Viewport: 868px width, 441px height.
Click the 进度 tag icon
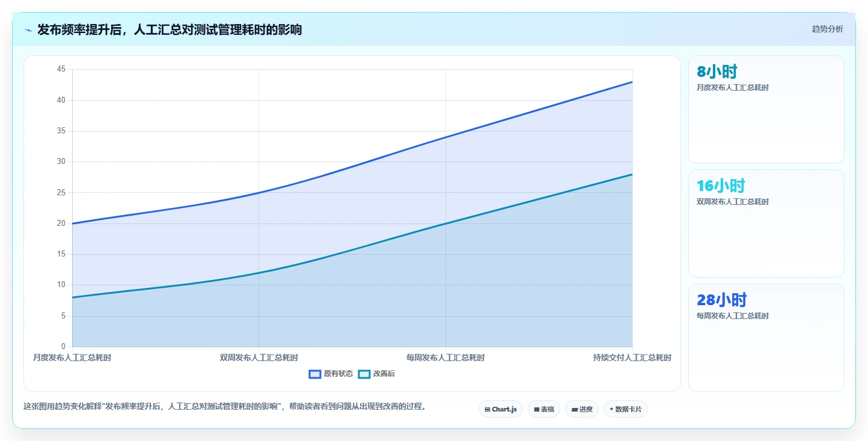[574, 409]
